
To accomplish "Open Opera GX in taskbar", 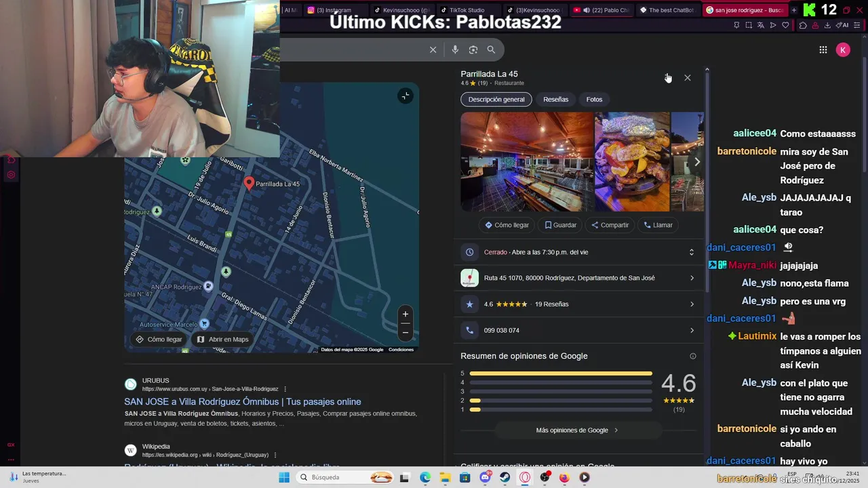I will (525, 477).
